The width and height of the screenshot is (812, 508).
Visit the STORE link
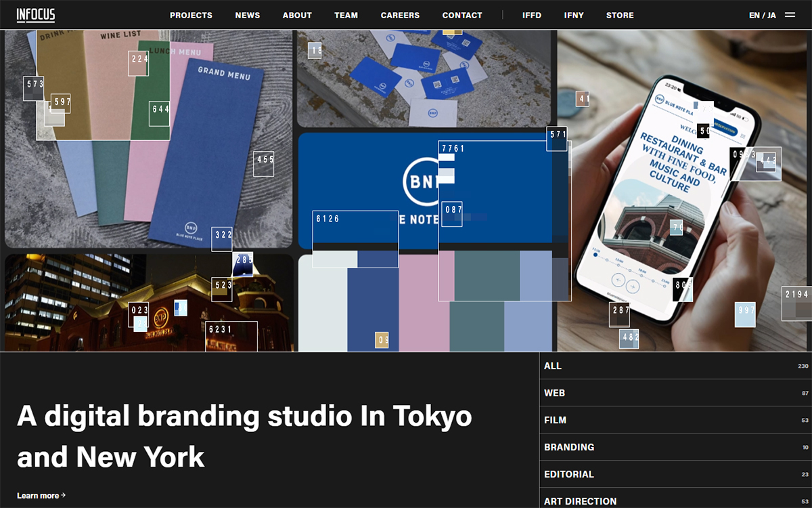(620, 15)
